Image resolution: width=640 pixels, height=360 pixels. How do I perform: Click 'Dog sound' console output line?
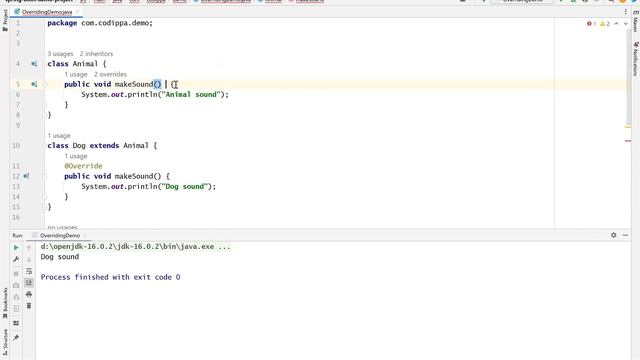coord(60,257)
